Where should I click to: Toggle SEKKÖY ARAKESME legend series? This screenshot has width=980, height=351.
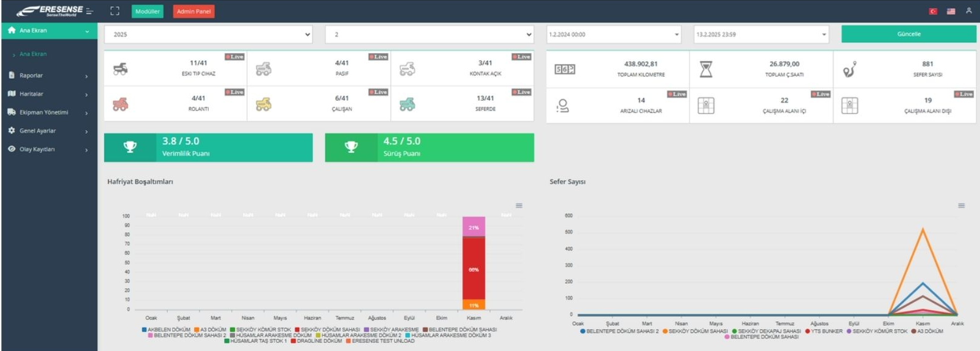pyautogui.click(x=391, y=330)
